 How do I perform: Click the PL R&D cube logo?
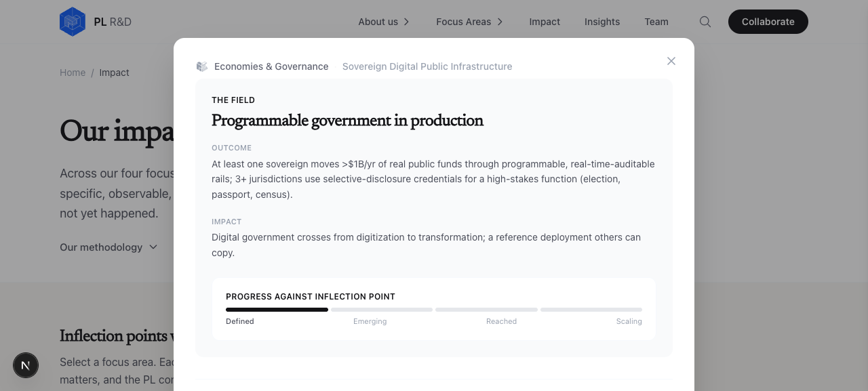[73, 22]
